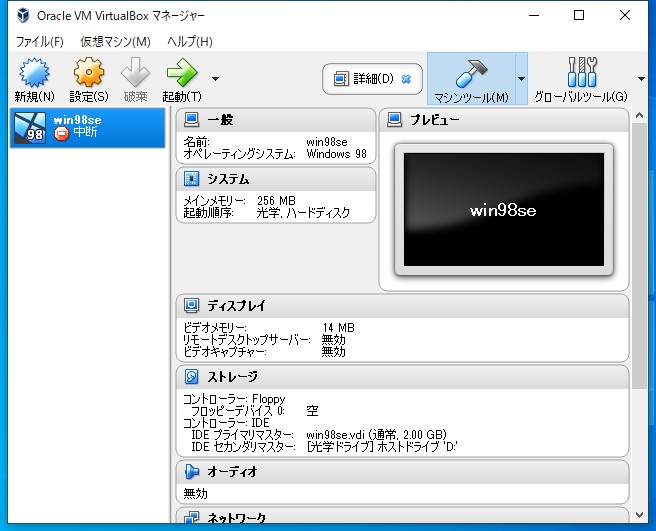Click the 詳細(D) details button

[x=372, y=79]
